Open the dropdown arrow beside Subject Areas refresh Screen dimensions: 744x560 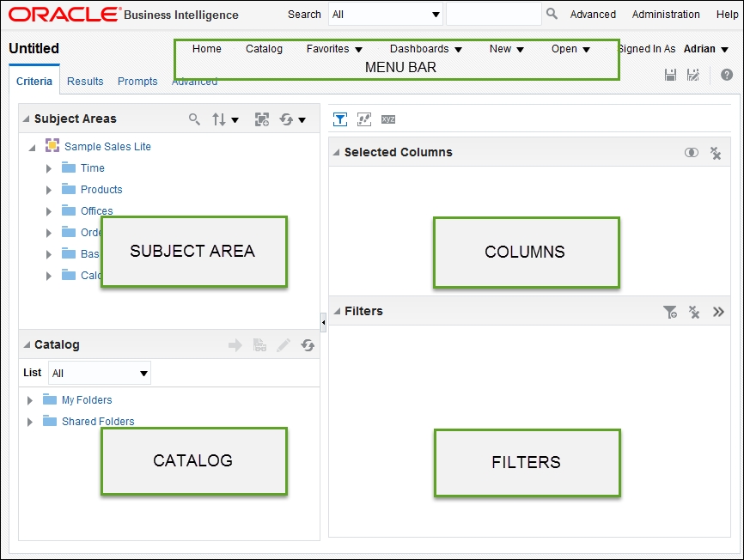click(302, 120)
